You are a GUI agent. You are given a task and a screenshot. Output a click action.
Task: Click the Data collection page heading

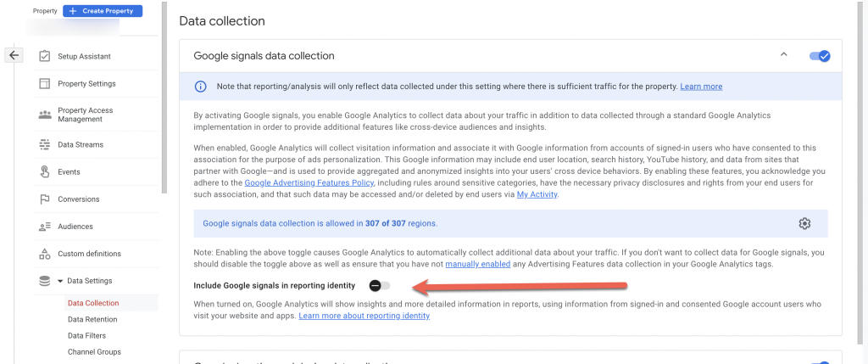(x=222, y=21)
